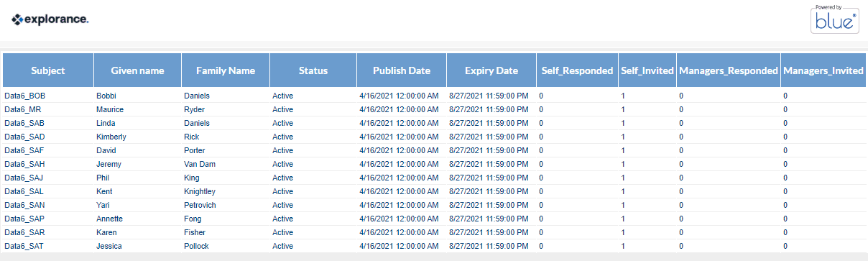Click the publish date in Data6_MR row
The height and width of the screenshot is (261, 868).
pos(399,109)
